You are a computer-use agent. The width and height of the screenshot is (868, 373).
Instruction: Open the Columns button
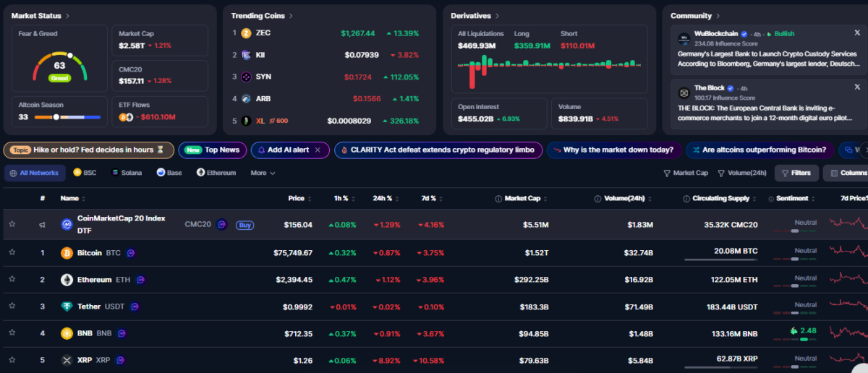coord(846,173)
